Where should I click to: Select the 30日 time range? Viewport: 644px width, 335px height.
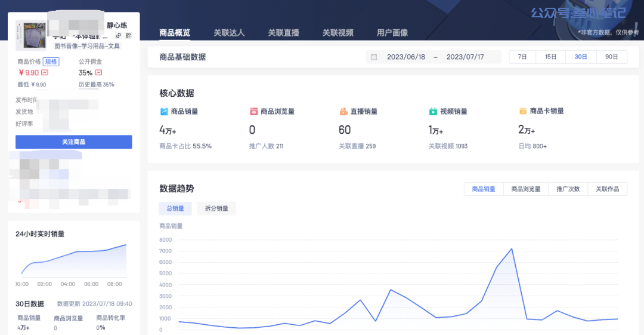point(581,57)
